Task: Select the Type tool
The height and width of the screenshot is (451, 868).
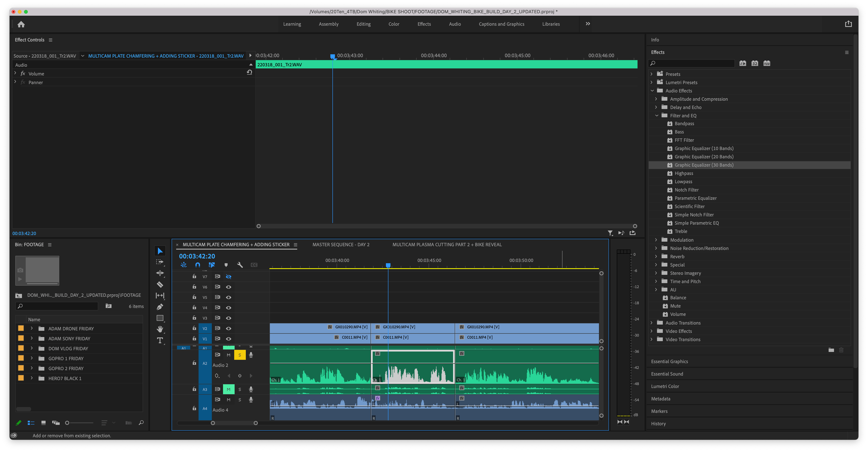Action: [160, 341]
